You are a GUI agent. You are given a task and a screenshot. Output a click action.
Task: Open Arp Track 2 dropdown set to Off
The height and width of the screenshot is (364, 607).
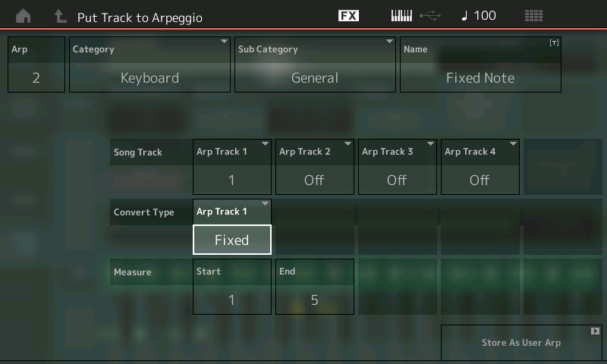315,167
